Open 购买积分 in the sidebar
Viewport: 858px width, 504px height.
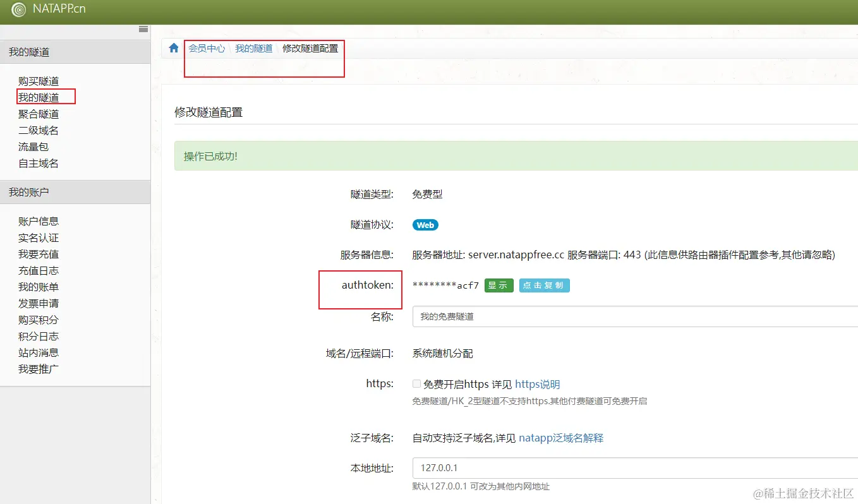tap(39, 320)
